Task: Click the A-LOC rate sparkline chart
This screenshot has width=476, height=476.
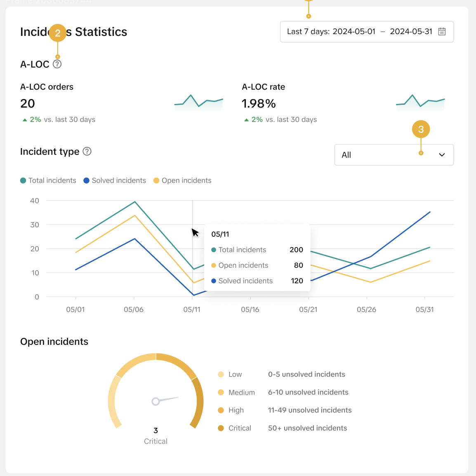Action: click(x=420, y=102)
